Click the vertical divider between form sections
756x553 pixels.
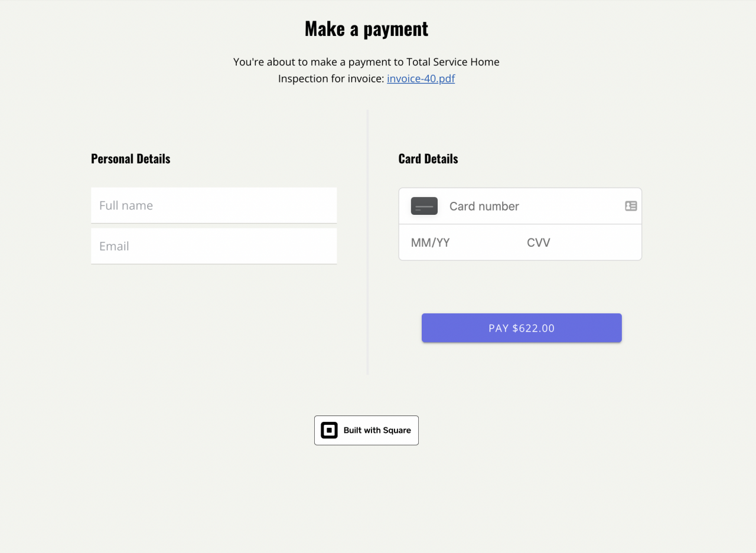367,242
